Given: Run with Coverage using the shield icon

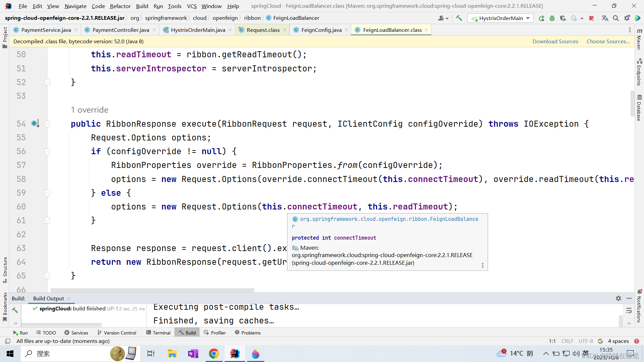Looking at the screenshot, I should [x=563, y=18].
